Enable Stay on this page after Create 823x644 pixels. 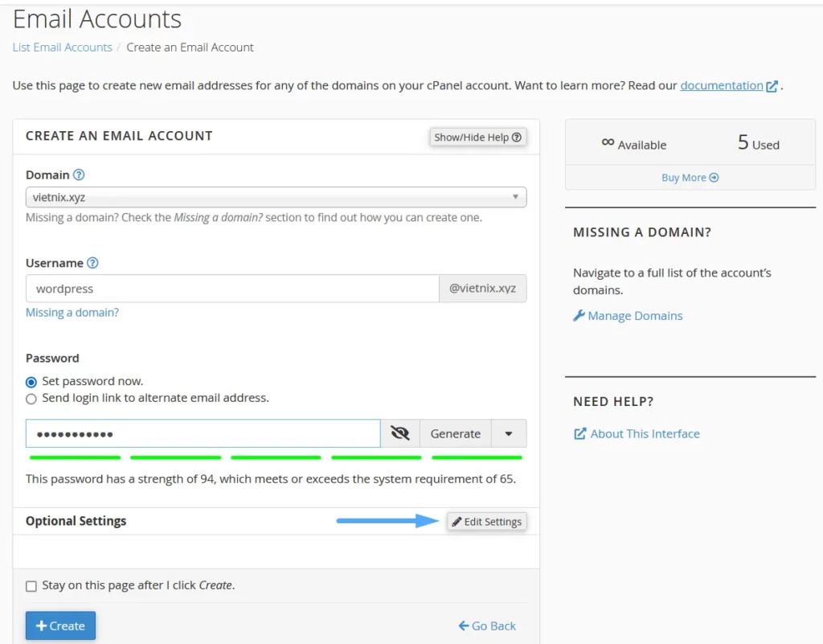click(31, 585)
